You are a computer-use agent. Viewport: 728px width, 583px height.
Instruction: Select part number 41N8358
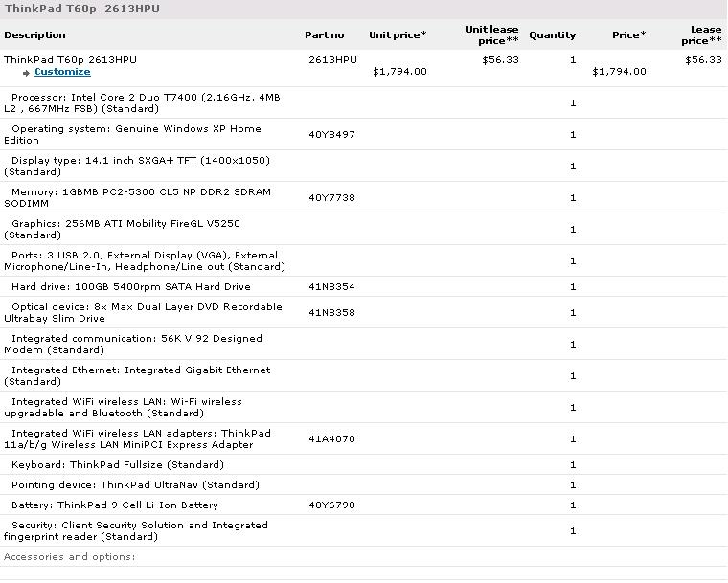pos(332,313)
